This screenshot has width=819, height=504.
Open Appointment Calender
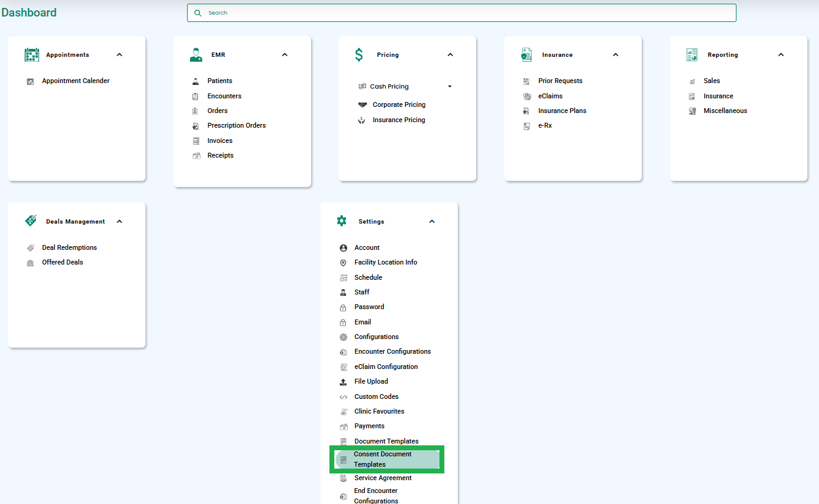pyautogui.click(x=76, y=81)
